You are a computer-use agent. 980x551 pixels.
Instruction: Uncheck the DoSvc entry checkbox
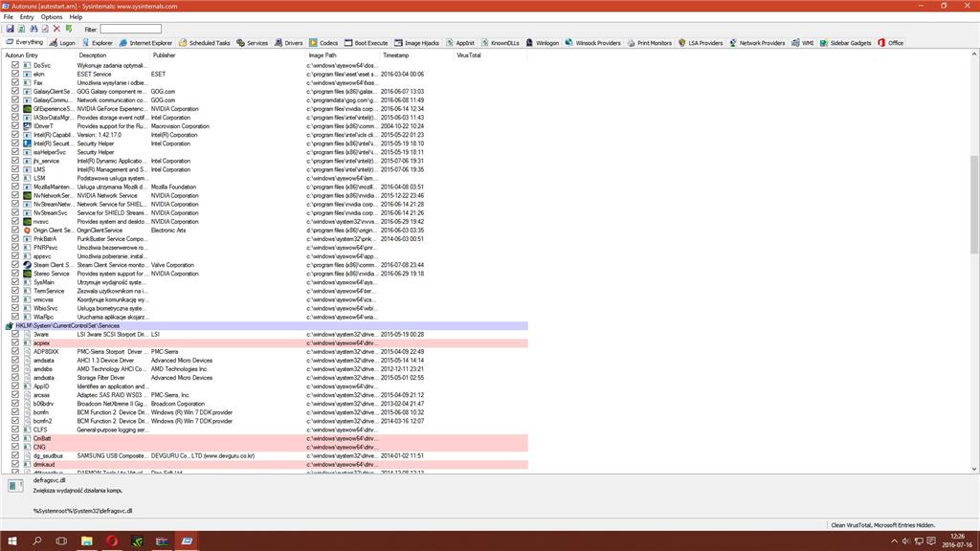15,65
